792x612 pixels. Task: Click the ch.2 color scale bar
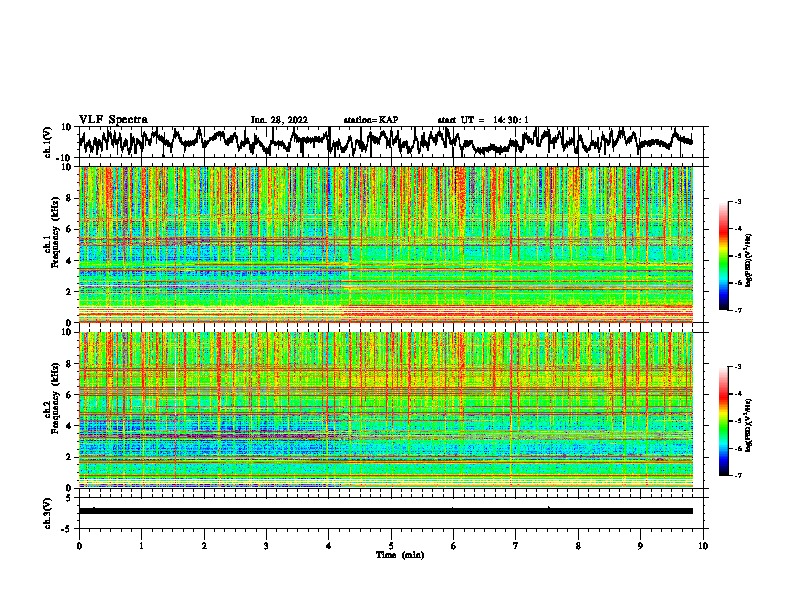coord(723,421)
